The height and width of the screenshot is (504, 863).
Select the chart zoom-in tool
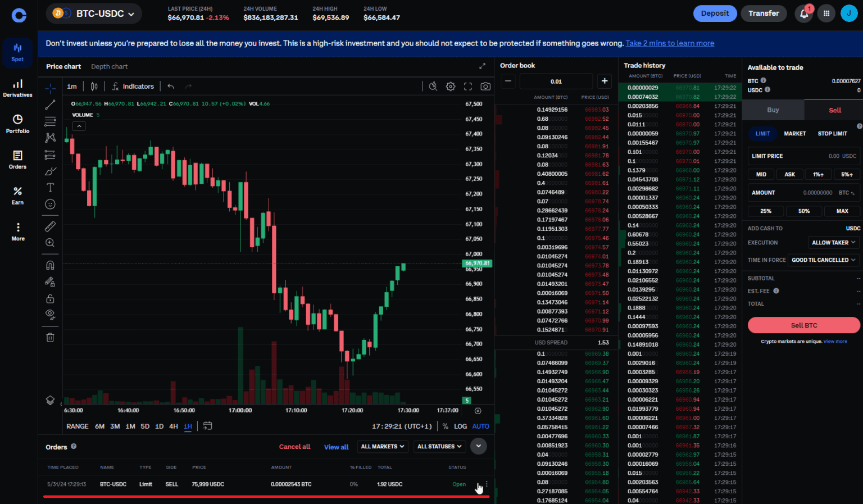(x=50, y=243)
